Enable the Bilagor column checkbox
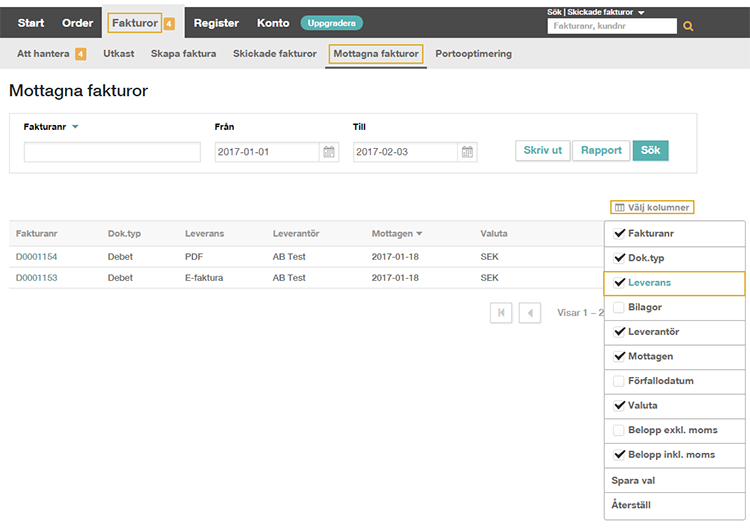The image size is (750, 528). [x=618, y=307]
